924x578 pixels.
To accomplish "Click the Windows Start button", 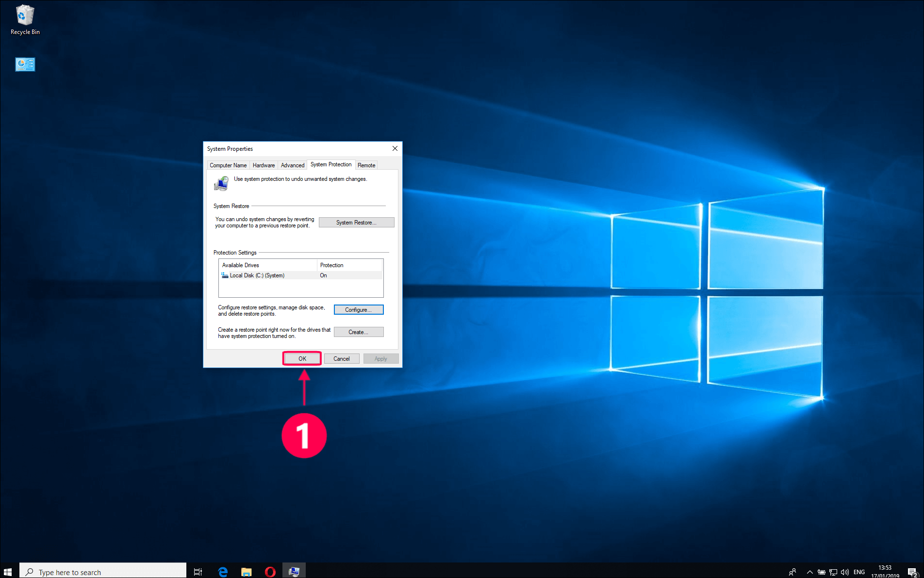I will tap(7, 571).
